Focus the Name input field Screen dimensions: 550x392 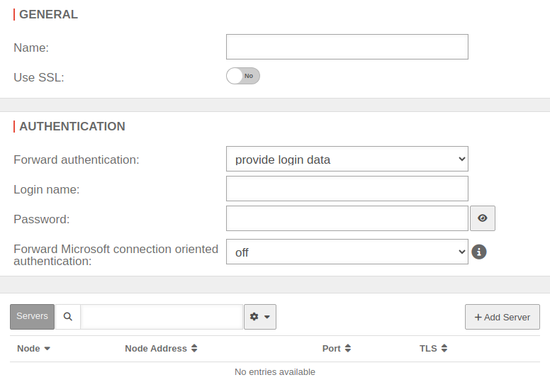(347, 47)
